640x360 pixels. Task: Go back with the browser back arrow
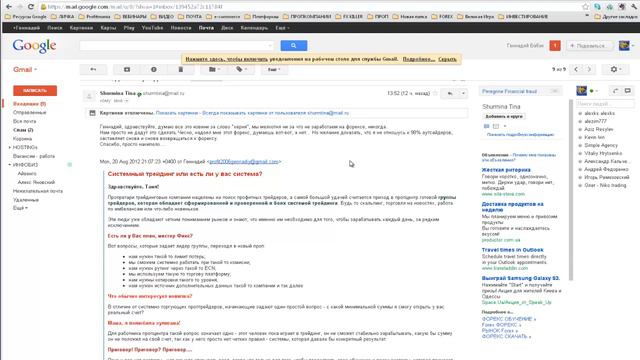9,7
